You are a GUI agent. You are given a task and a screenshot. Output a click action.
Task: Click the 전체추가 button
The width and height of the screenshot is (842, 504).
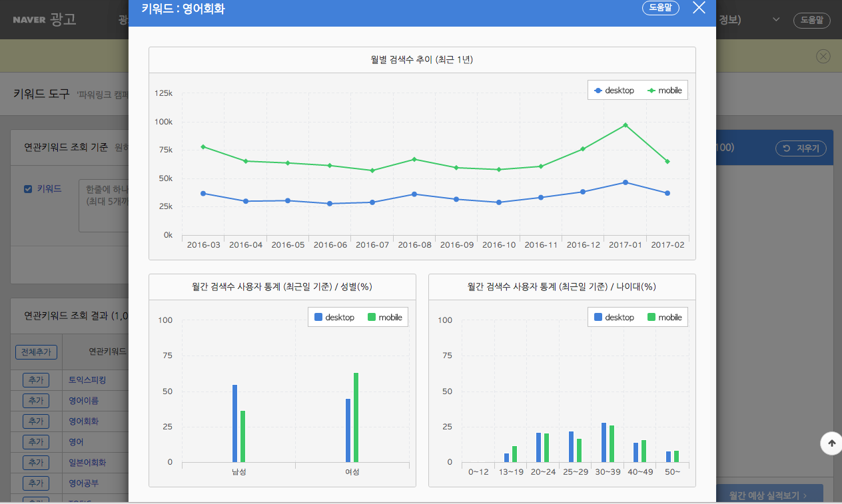(37, 352)
